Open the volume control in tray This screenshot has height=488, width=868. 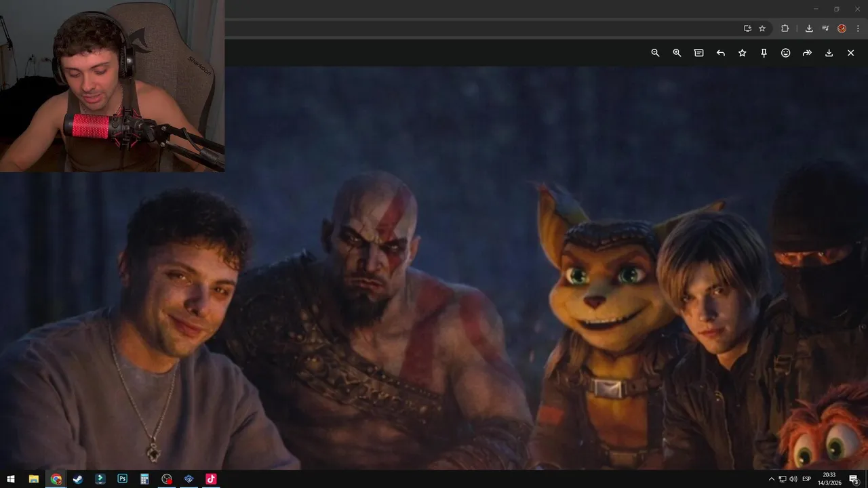click(793, 479)
